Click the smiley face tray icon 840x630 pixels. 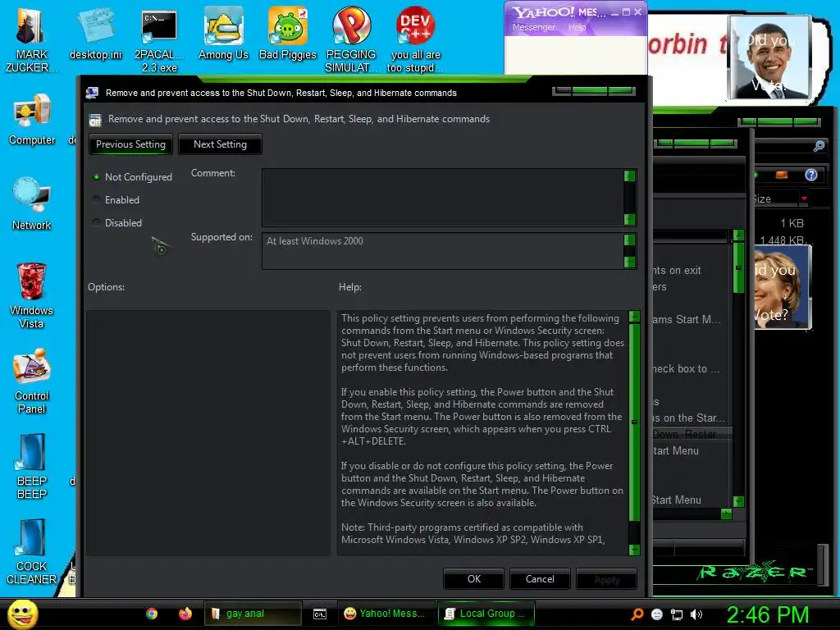[657, 614]
